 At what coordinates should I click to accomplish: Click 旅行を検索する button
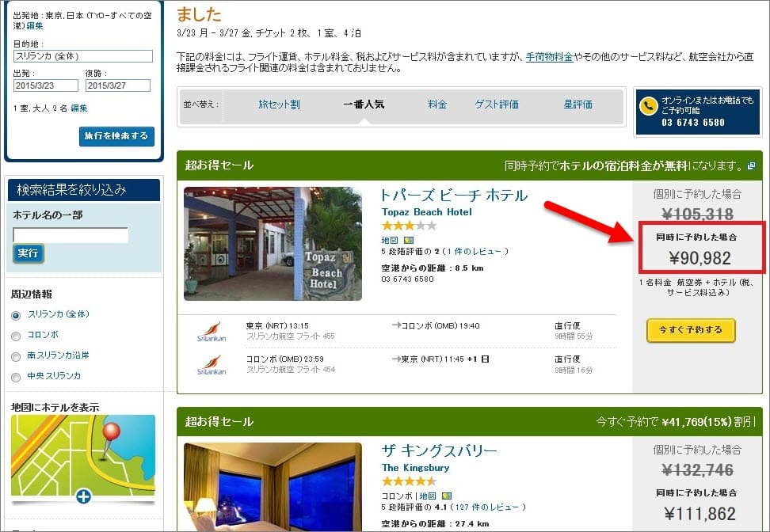point(116,136)
